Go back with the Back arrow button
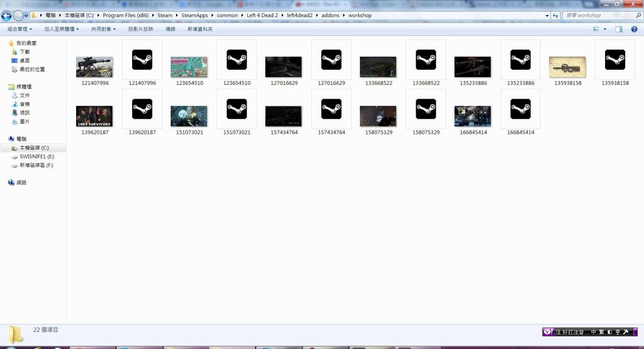 (x=6, y=16)
